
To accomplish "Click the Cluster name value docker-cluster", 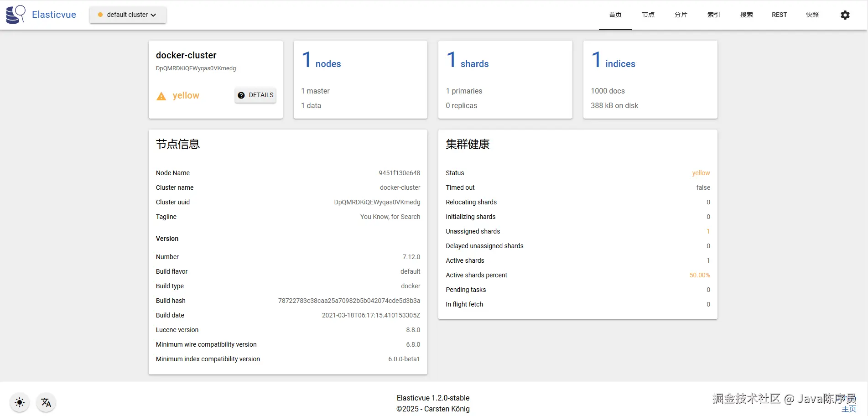I will click(x=400, y=187).
